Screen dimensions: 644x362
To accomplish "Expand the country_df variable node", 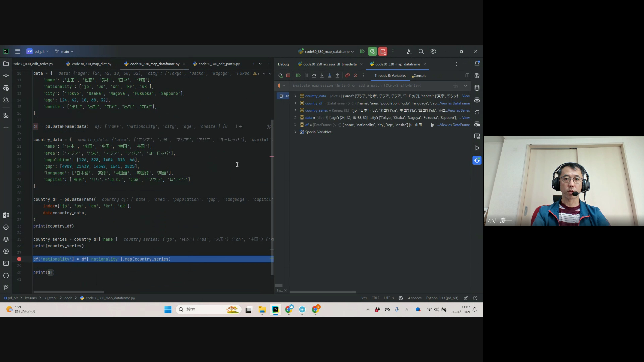I will coord(296,103).
